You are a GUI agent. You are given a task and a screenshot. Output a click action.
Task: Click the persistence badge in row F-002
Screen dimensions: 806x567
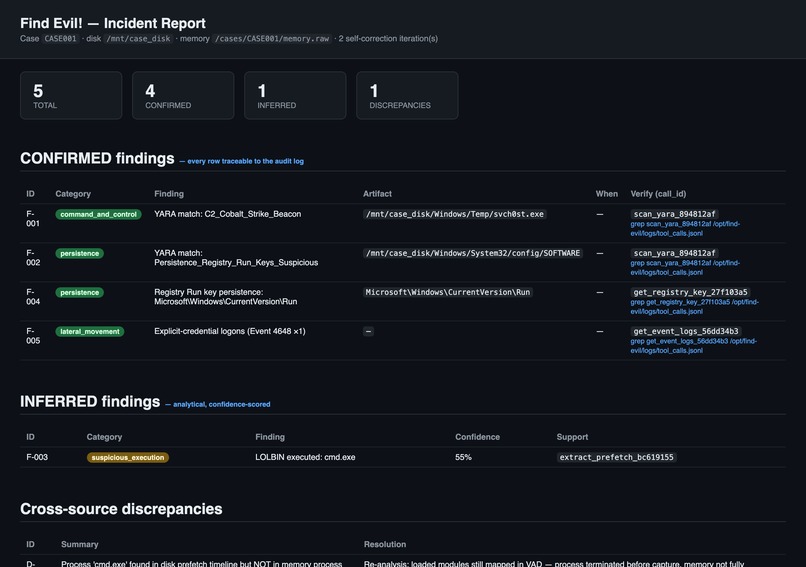pyautogui.click(x=80, y=253)
